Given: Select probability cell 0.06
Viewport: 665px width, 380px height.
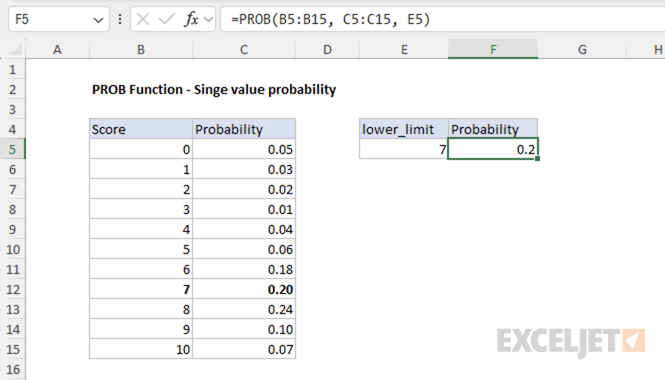Looking at the screenshot, I should 244,249.
